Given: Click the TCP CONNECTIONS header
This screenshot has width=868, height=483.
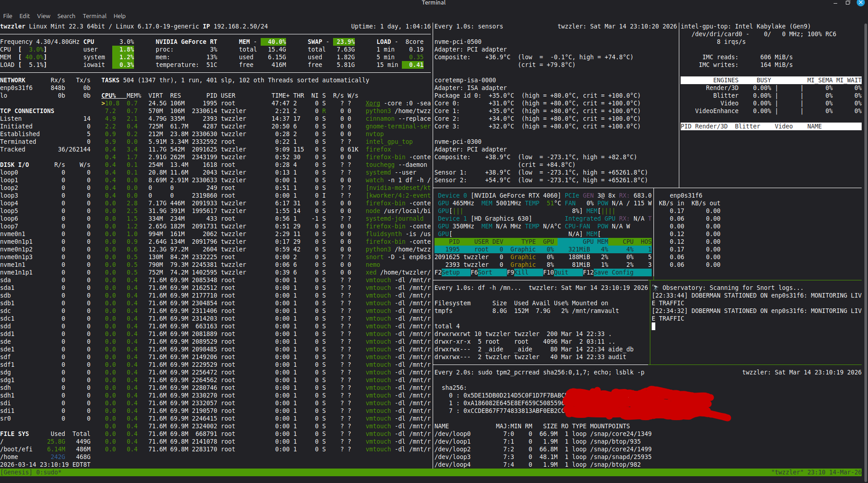Looking at the screenshot, I should 27,111.
